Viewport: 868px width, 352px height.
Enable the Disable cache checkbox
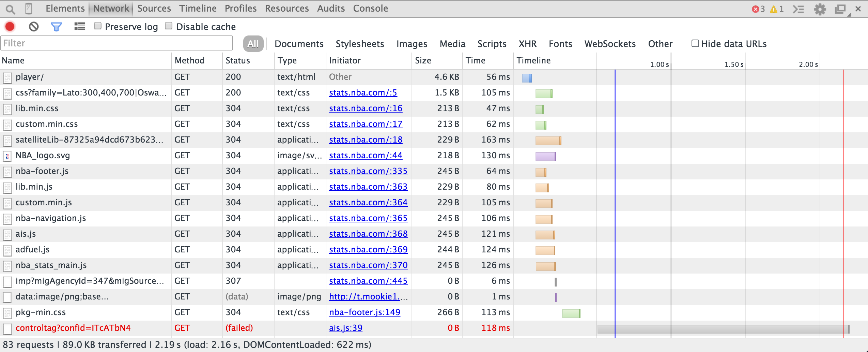tap(169, 26)
